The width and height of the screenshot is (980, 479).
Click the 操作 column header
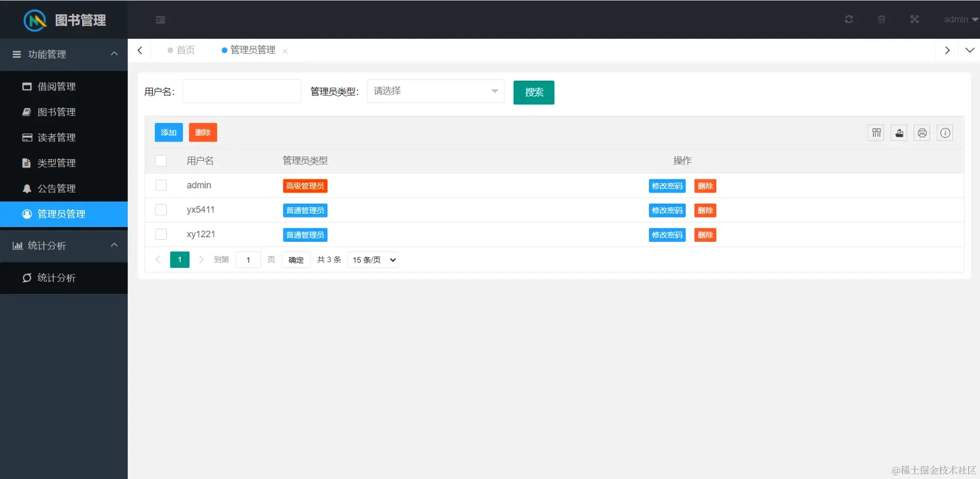click(x=682, y=161)
